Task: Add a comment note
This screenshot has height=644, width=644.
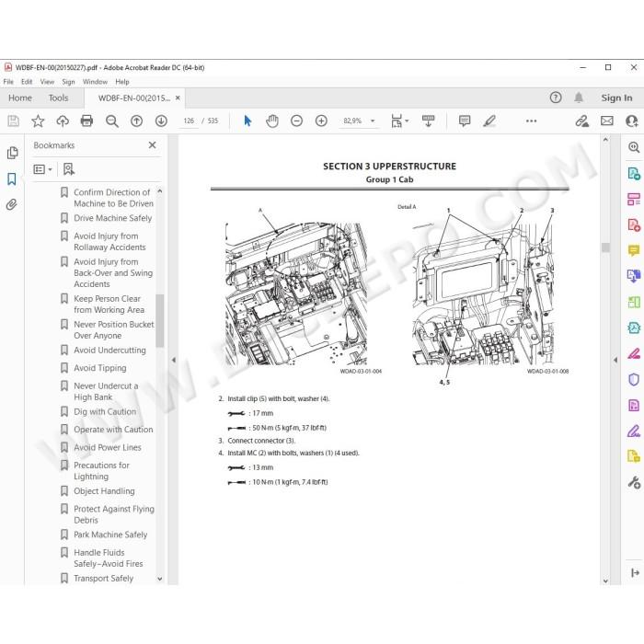Action: coord(465,121)
